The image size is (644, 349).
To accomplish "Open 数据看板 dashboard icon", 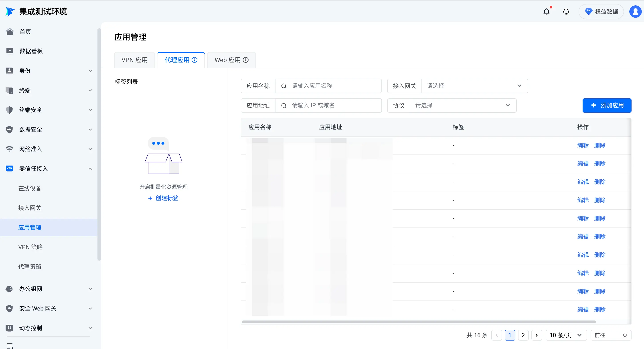I will coord(10,51).
